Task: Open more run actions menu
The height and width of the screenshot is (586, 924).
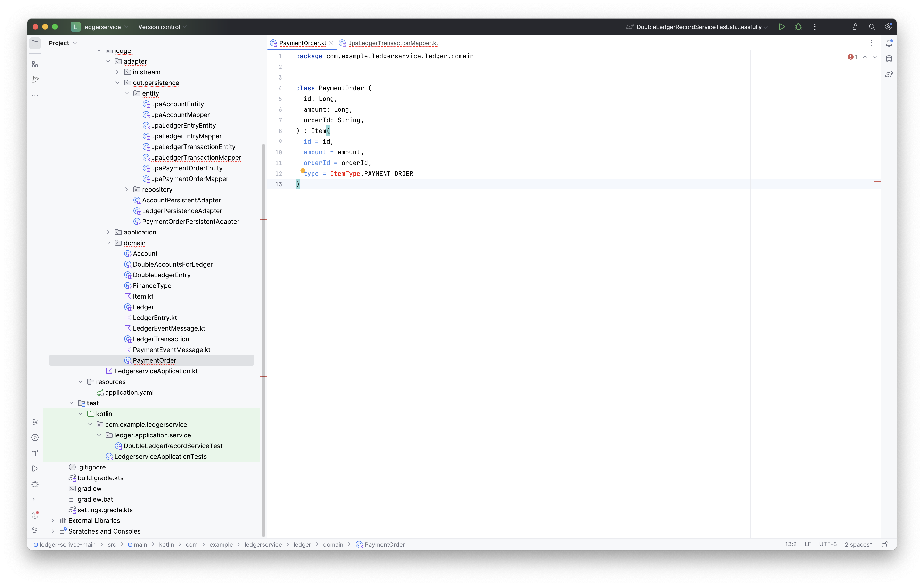Action: pyautogui.click(x=815, y=27)
